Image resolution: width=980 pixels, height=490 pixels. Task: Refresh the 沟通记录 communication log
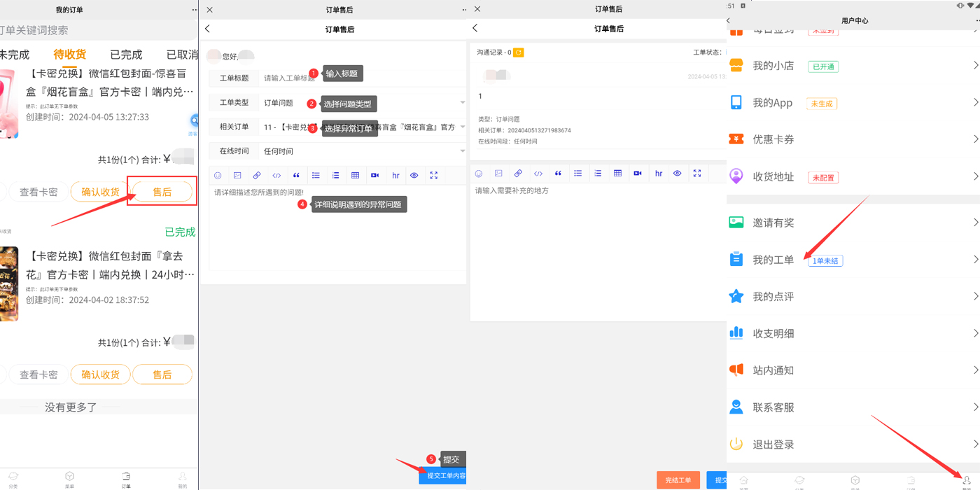[519, 52]
